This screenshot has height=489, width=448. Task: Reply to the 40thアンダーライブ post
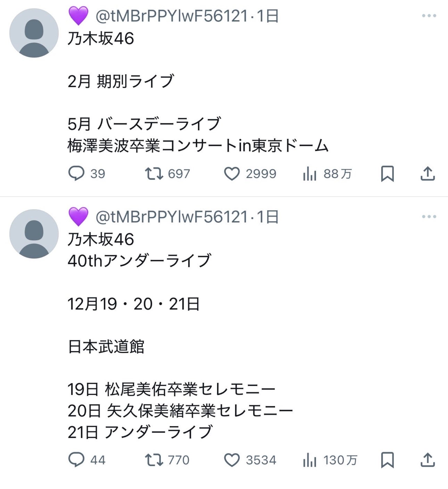(x=76, y=460)
